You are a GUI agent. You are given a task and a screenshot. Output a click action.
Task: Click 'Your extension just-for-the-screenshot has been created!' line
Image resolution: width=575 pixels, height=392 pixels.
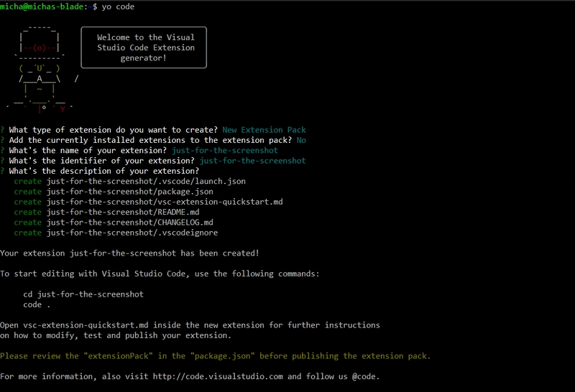(130, 253)
